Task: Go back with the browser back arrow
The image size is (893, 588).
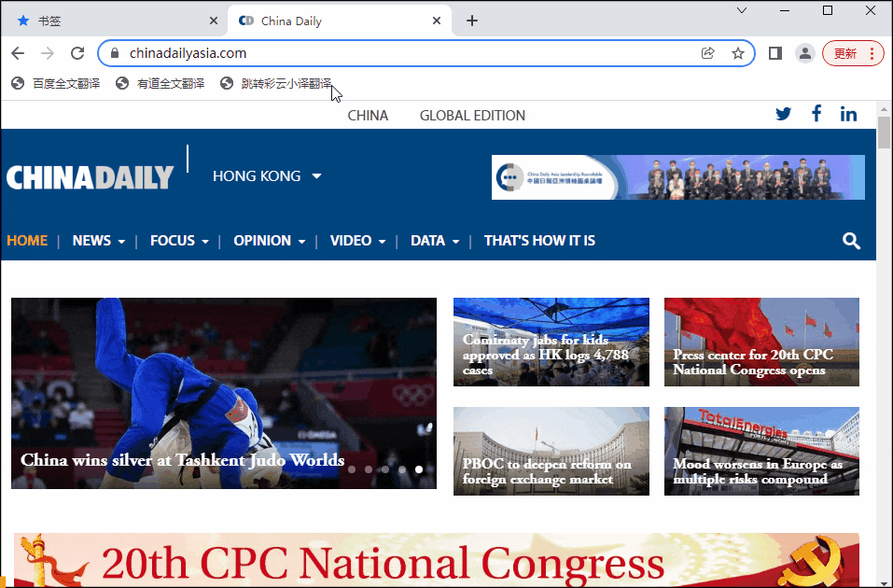Action: click(18, 53)
